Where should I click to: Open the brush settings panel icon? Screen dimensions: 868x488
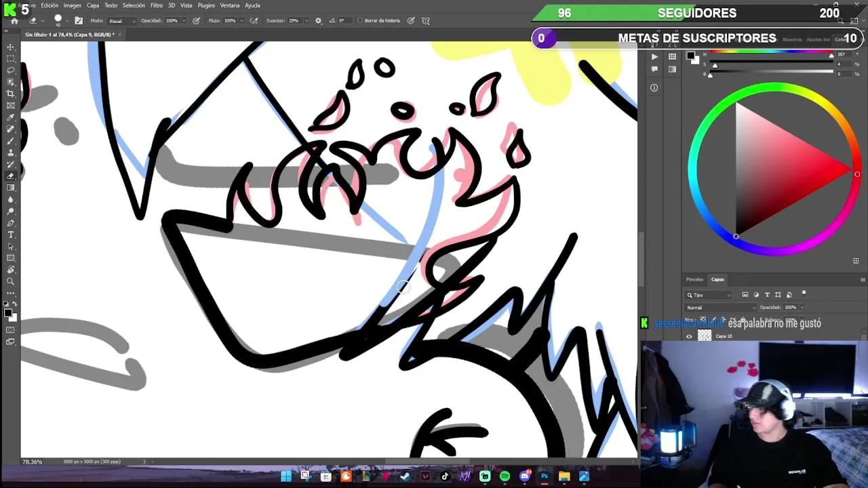(x=79, y=21)
